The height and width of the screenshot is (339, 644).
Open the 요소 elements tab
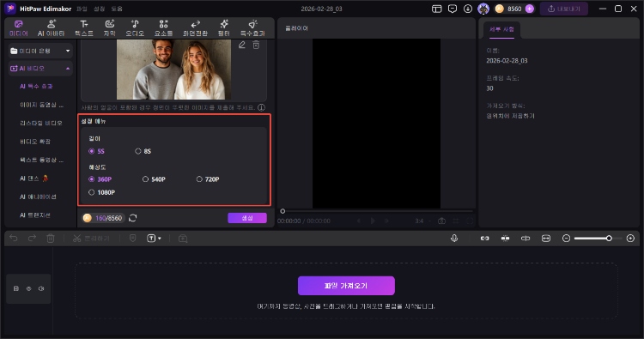pyautogui.click(x=163, y=28)
